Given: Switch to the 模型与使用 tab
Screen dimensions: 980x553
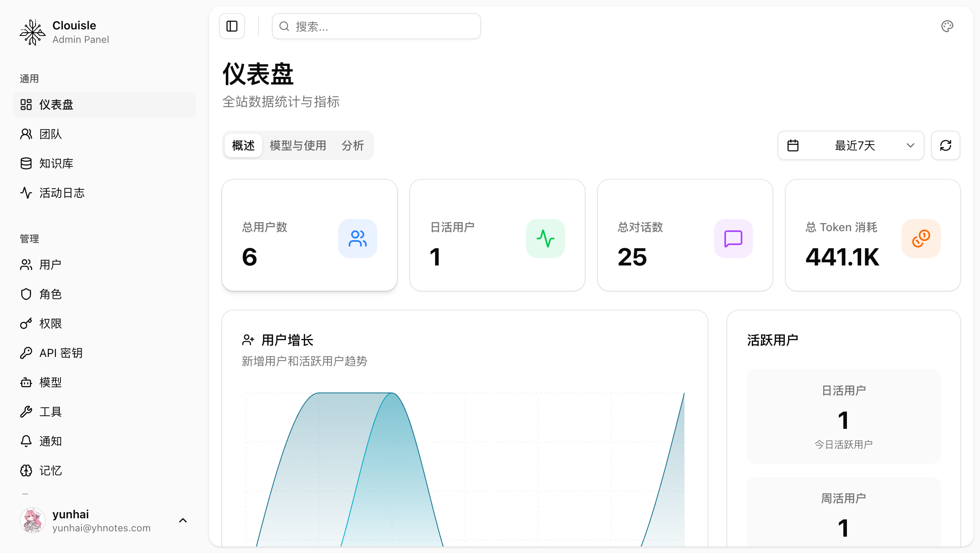Looking at the screenshot, I should (x=297, y=145).
